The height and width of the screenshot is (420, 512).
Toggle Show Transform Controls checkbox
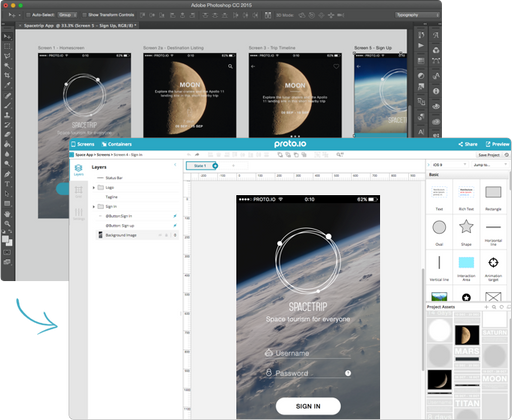(84, 15)
